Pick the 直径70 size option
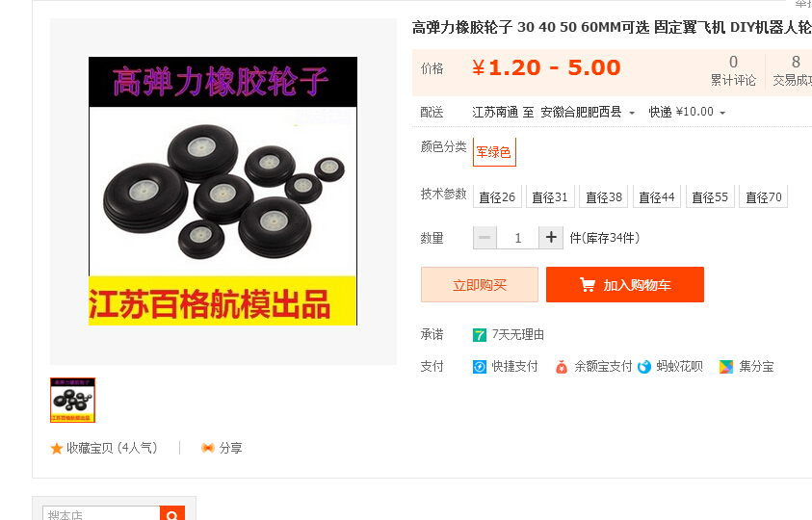 (x=763, y=196)
